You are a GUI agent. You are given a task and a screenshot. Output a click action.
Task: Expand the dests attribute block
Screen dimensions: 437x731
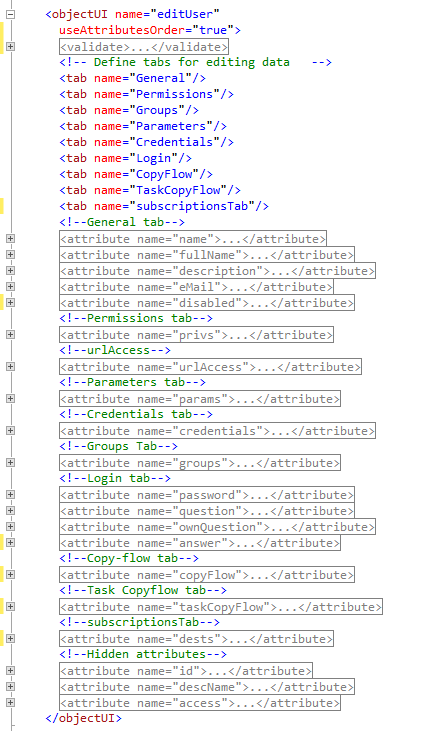tap(10, 639)
